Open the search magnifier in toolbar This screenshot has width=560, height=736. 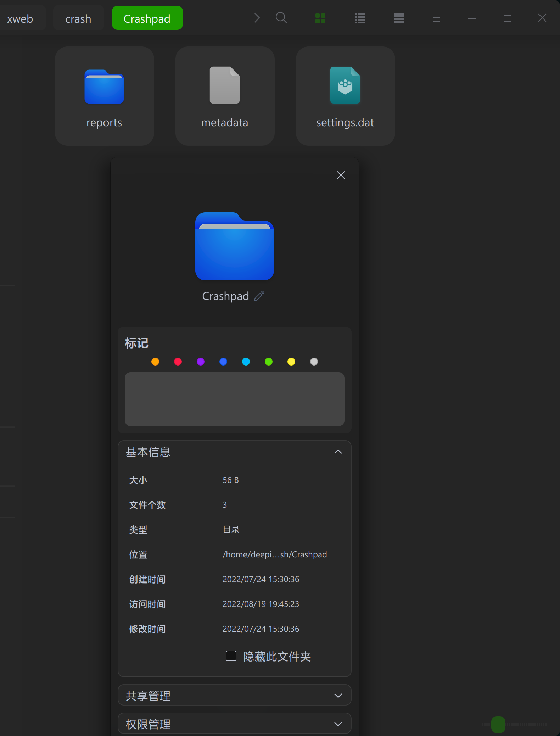281,18
